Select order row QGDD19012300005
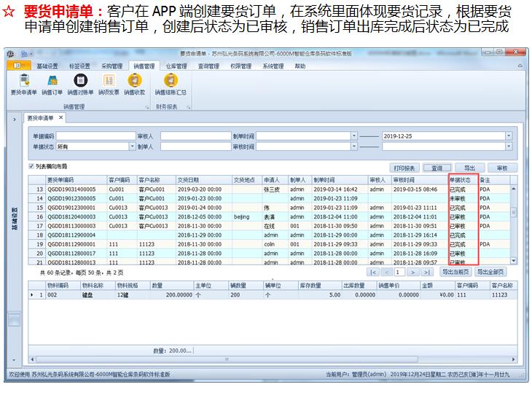 tap(270, 198)
